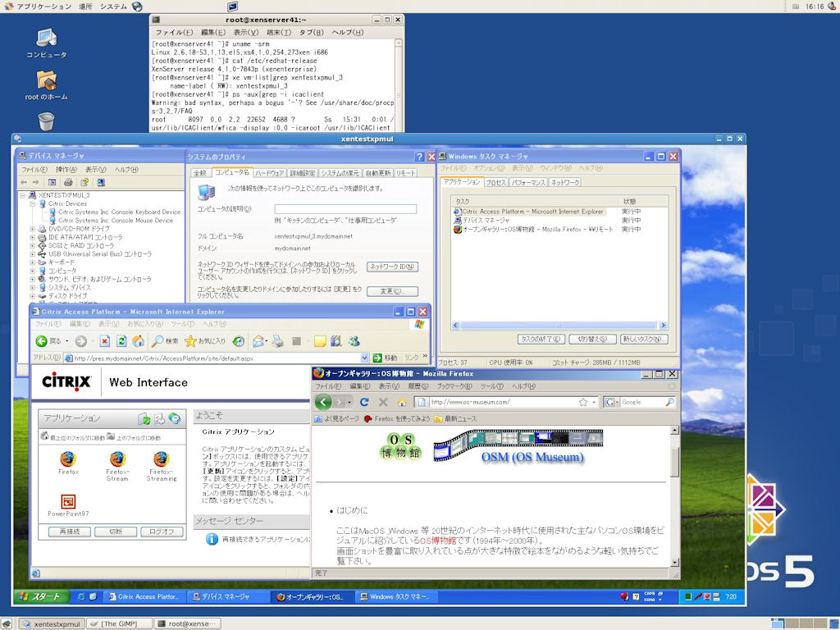Open Internet Explorer History icon

tap(239, 341)
